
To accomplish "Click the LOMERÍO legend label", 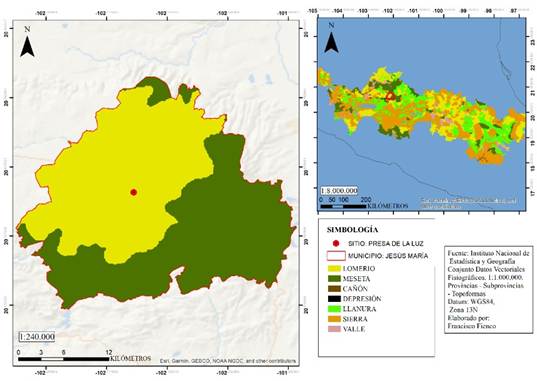I will click(359, 269).
